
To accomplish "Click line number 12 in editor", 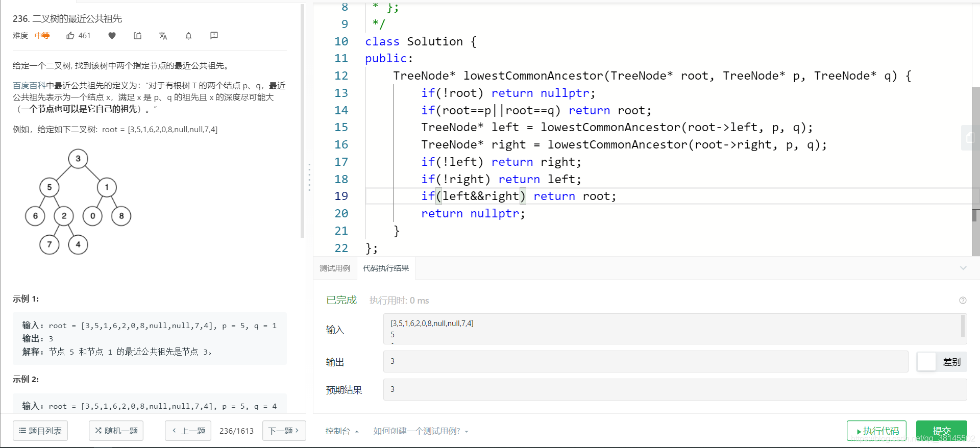I will (x=341, y=76).
